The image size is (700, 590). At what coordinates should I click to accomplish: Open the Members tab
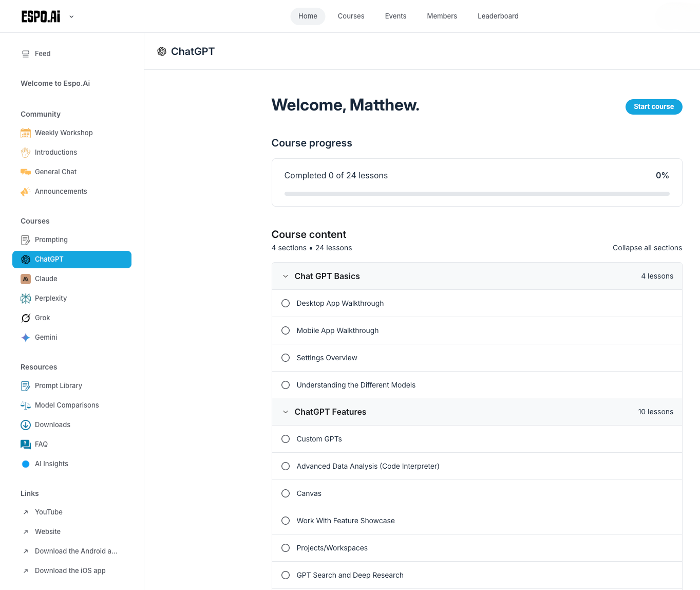pos(442,16)
